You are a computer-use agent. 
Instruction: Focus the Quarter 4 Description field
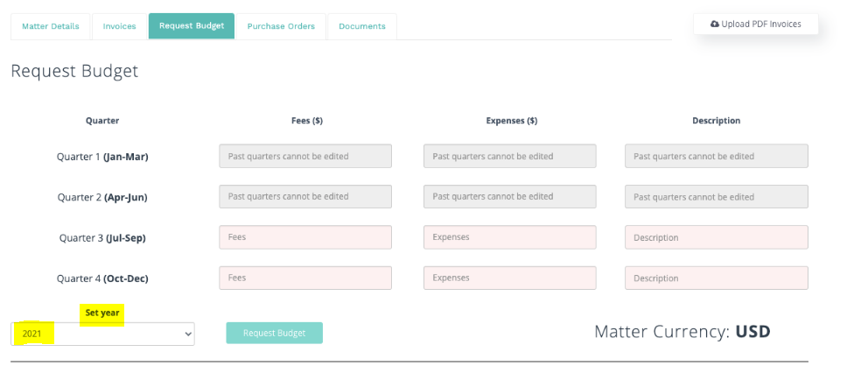717,278
